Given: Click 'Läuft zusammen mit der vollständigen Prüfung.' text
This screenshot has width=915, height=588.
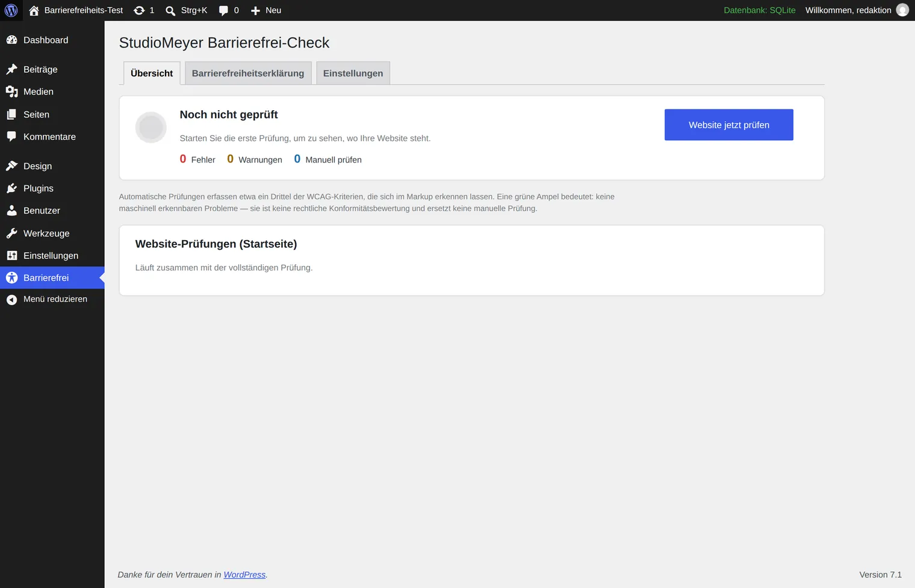Looking at the screenshot, I should click(x=224, y=267).
